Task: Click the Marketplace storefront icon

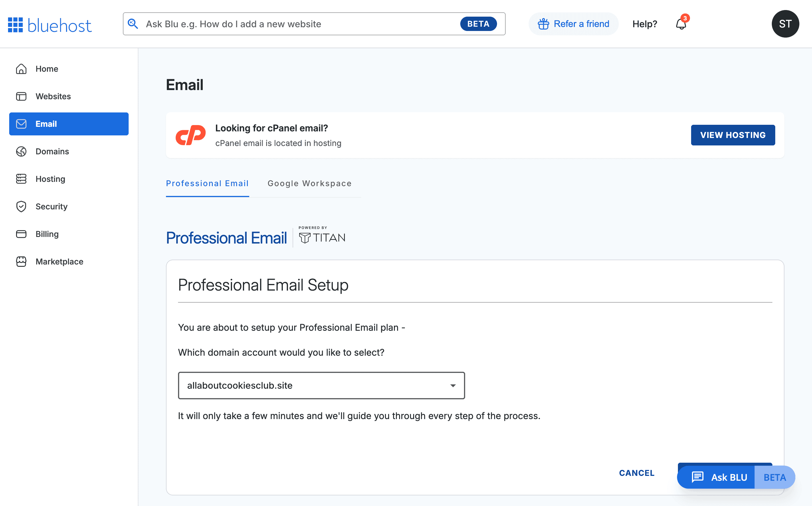Action: point(21,261)
